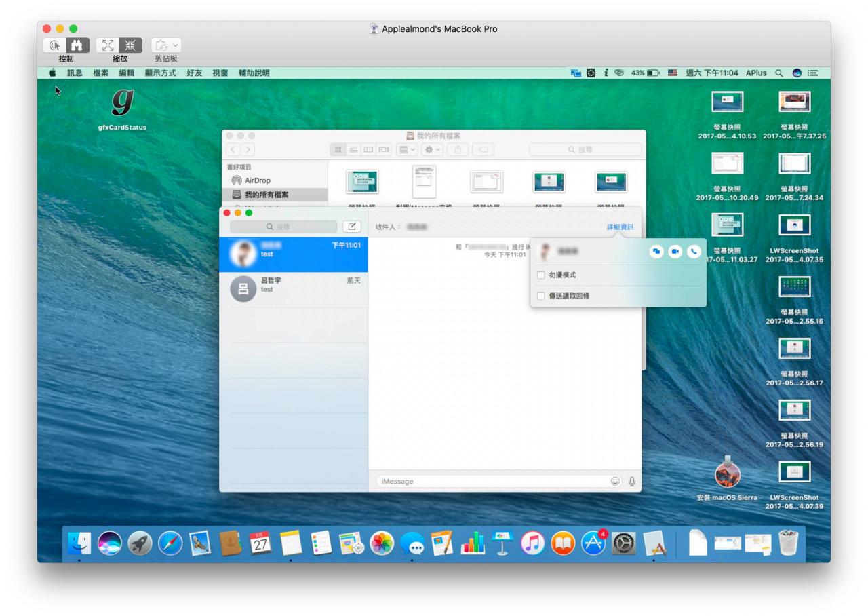
Task: Select 安裝 macOS Sierra desktop icon
Action: click(x=727, y=480)
